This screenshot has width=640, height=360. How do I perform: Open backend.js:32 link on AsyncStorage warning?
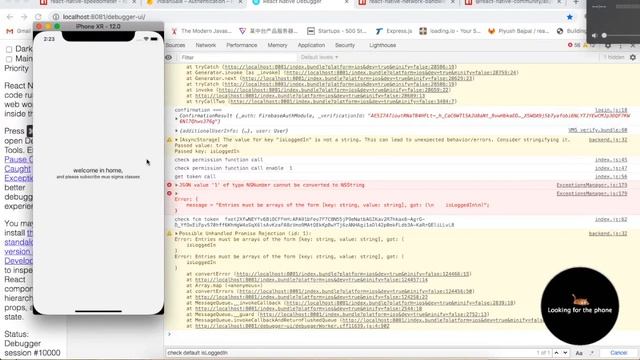coord(608,140)
